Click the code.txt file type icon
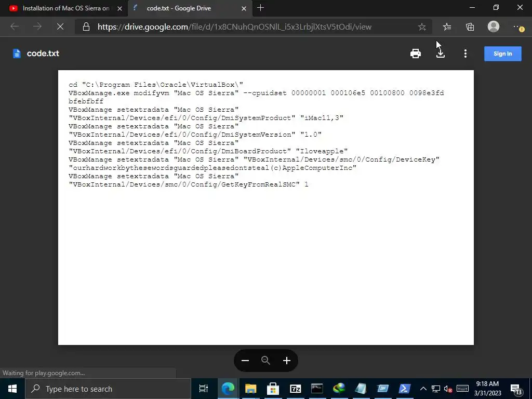 click(17, 54)
